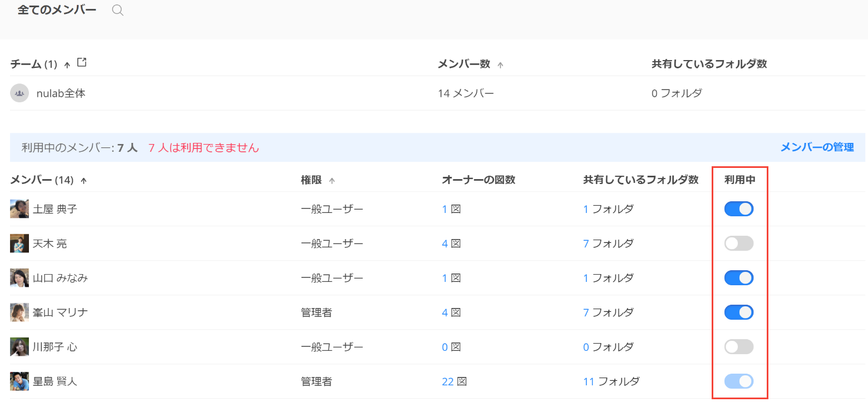Click 峯山 マリナ's profile avatar
The width and height of the screenshot is (868, 402).
click(19, 312)
